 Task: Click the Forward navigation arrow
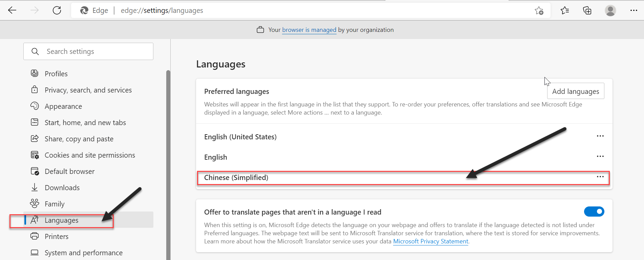(x=35, y=10)
